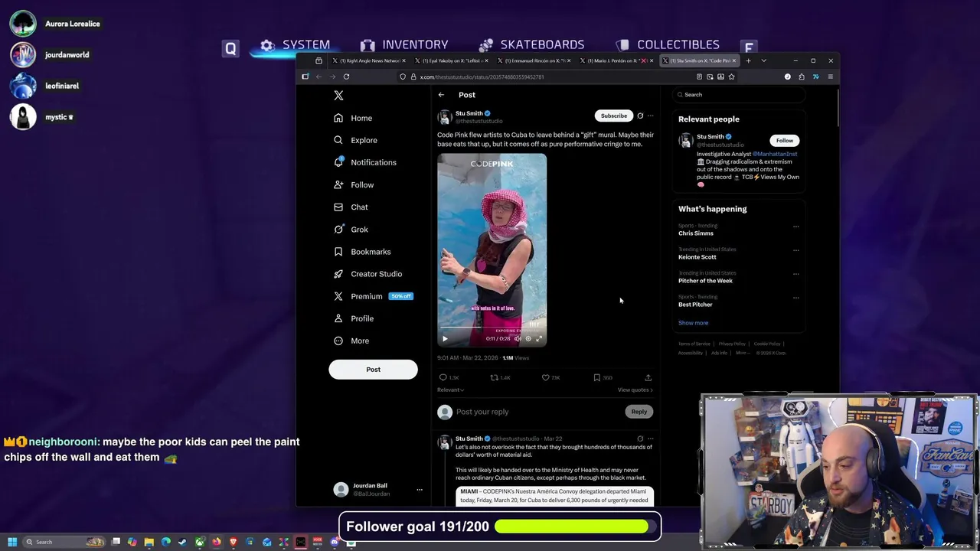
Task: Click the Subscribe button on the post
Action: point(613,116)
